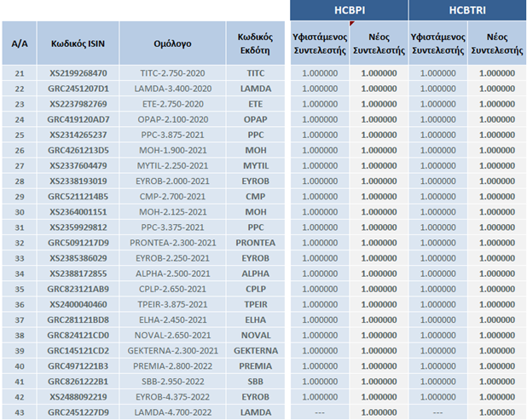Viewport: 527px width, 420px height.
Task: Click the bond cell LAMDA-3.400-2020
Action: click(x=172, y=89)
